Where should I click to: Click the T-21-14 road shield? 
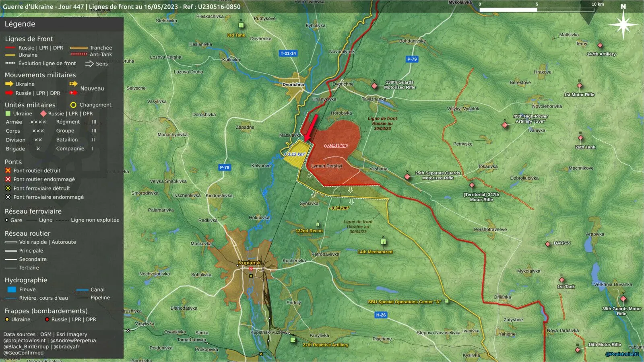[x=288, y=53]
